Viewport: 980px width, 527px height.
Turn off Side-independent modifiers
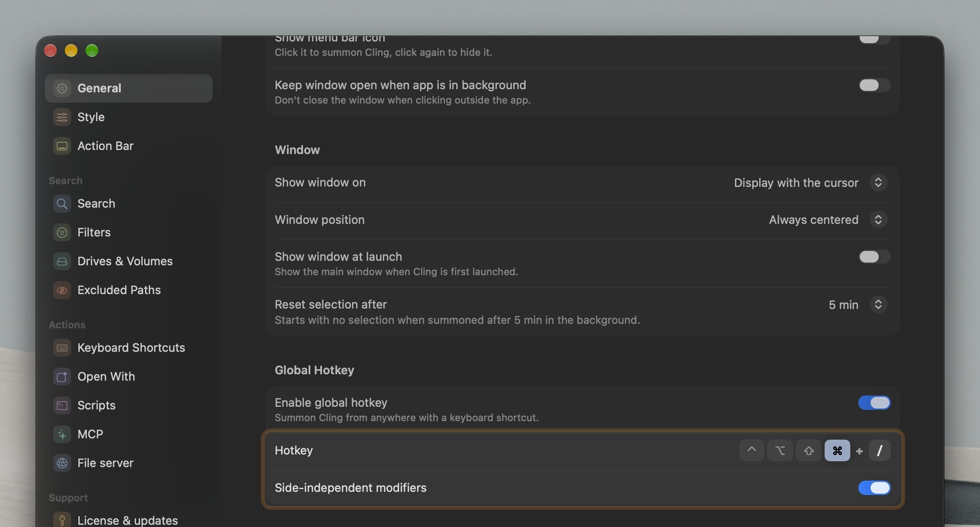click(x=874, y=488)
